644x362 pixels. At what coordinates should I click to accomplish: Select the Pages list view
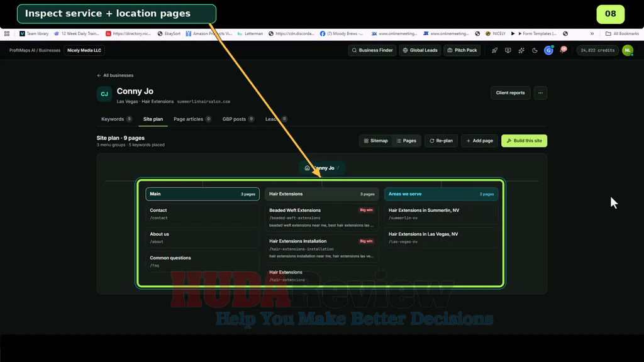406,141
